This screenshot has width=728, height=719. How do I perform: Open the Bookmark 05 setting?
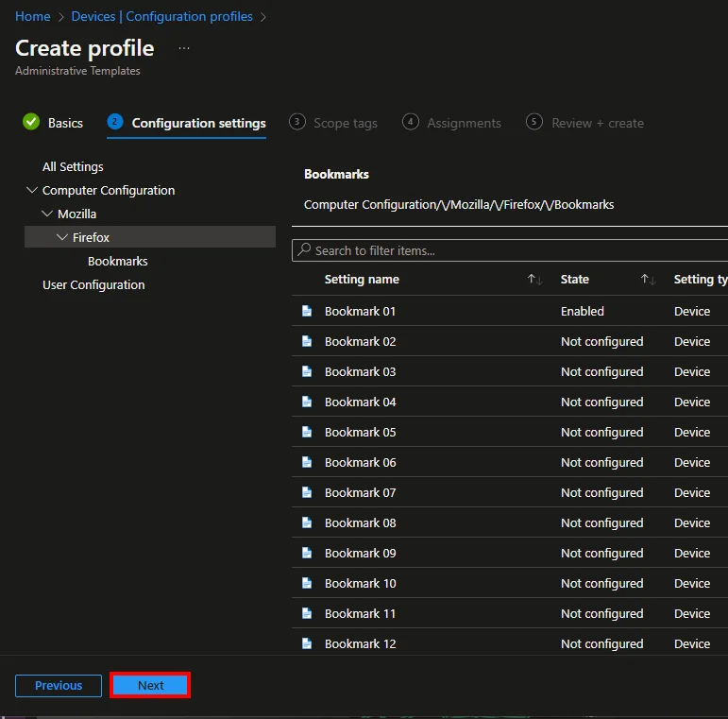pos(361,432)
